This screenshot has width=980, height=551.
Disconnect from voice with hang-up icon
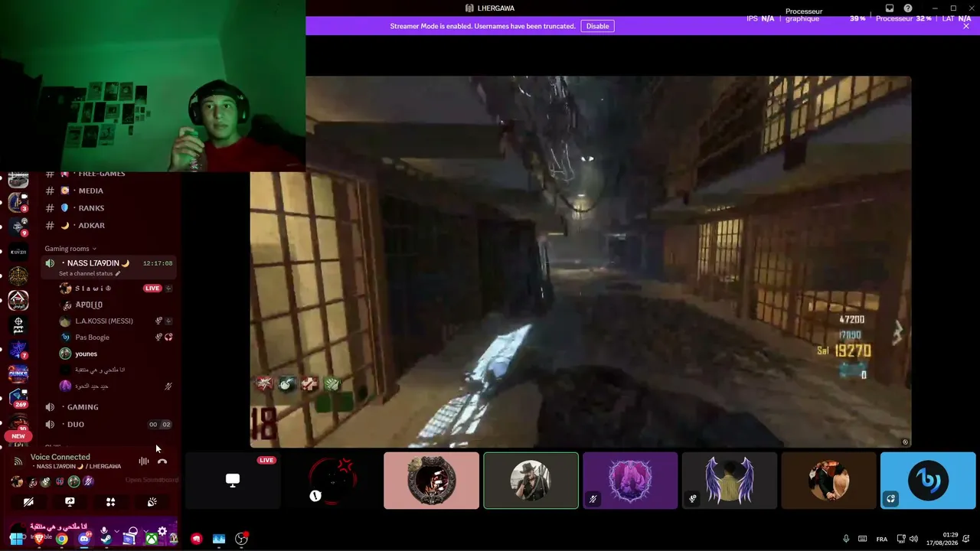click(162, 461)
